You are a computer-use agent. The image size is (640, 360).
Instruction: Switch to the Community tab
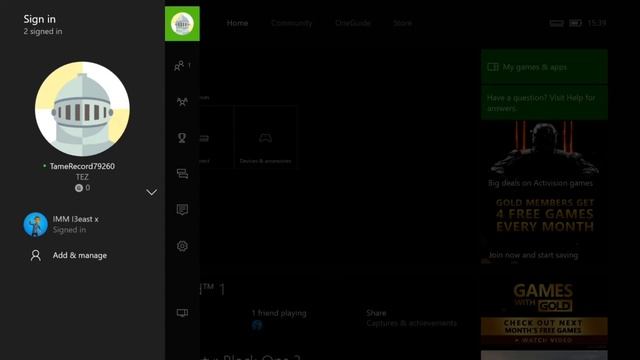pos(291,23)
